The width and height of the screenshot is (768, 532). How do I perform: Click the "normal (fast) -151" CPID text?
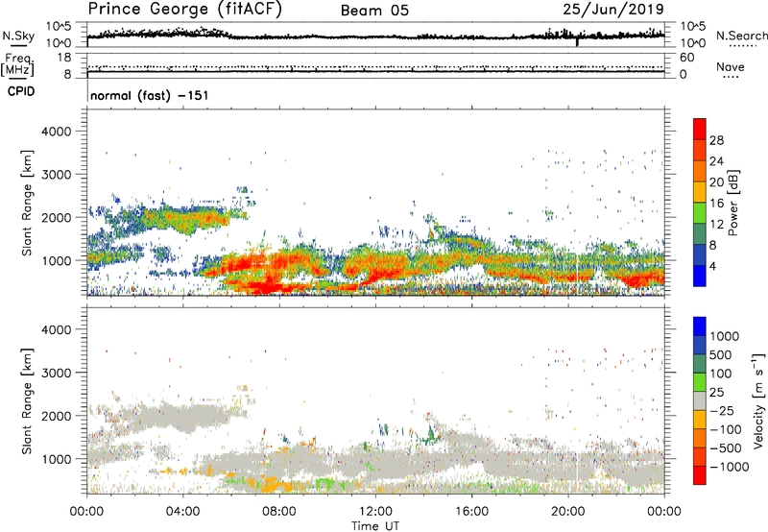tap(150, 95)
